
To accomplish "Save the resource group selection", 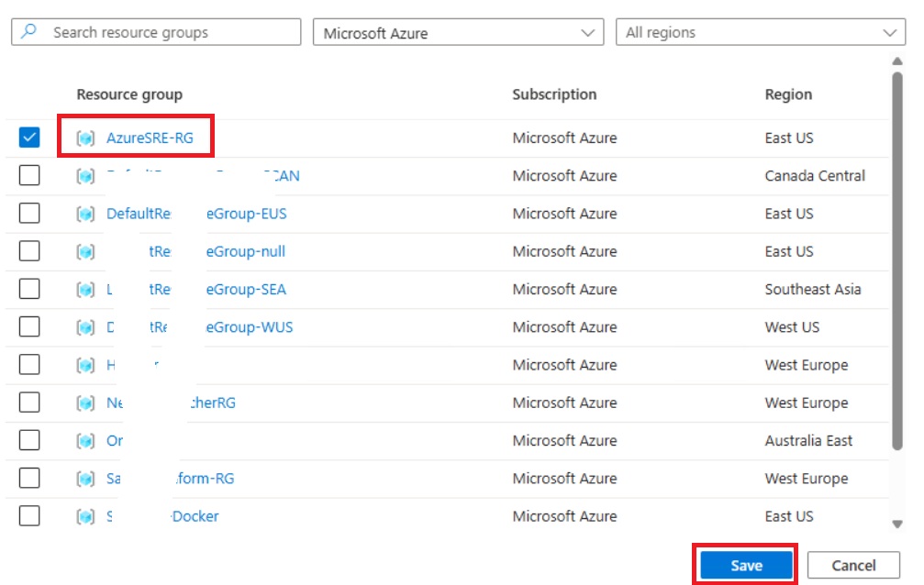I will 746,566.
